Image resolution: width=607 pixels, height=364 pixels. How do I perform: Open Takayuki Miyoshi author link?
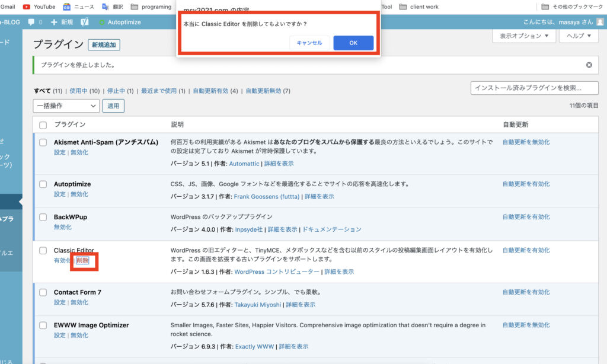coord(257,304)
